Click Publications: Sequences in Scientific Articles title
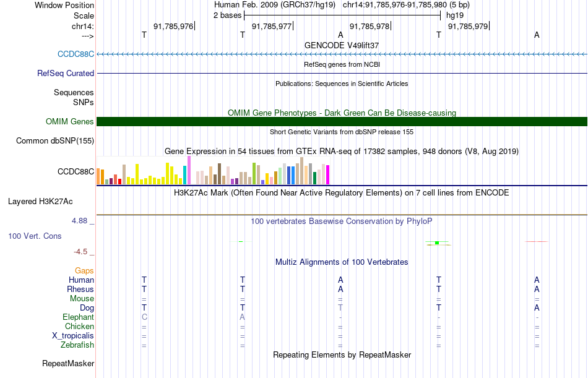 342,84
